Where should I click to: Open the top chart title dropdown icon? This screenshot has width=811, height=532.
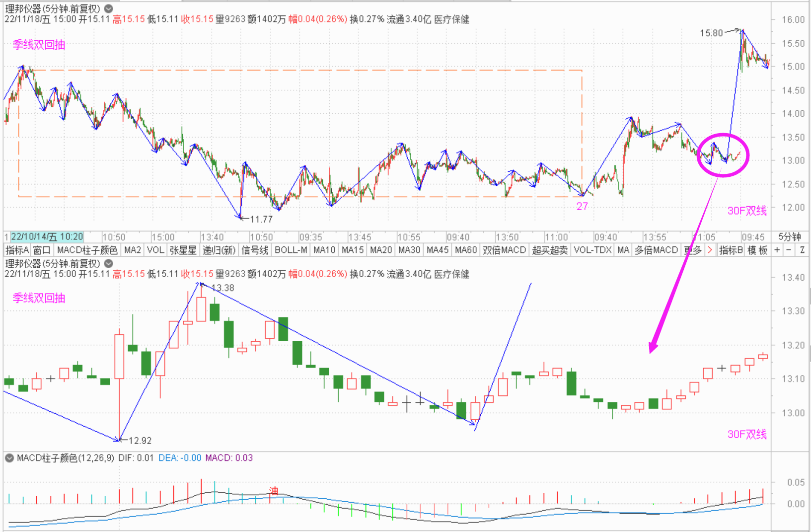[109, 8]
